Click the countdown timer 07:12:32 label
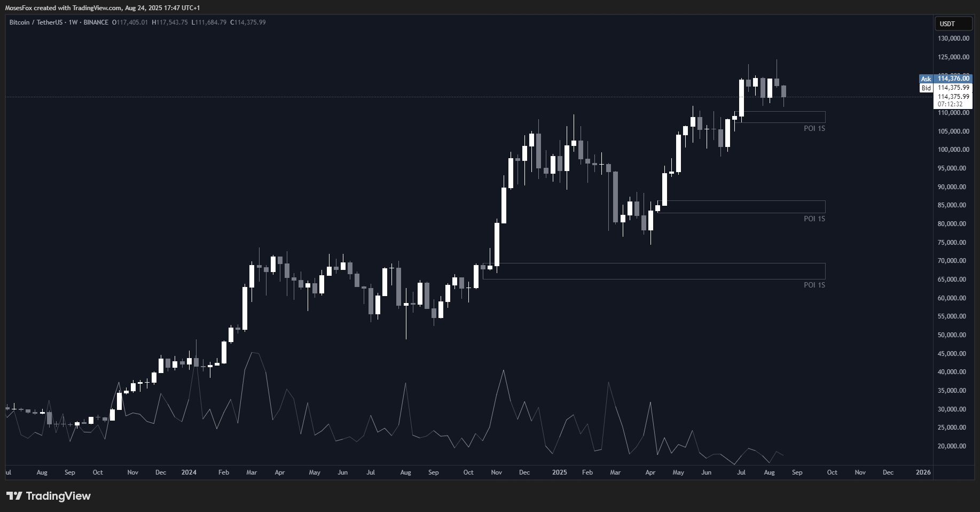Viewport: 980px width, 512px height. [950, 104]
